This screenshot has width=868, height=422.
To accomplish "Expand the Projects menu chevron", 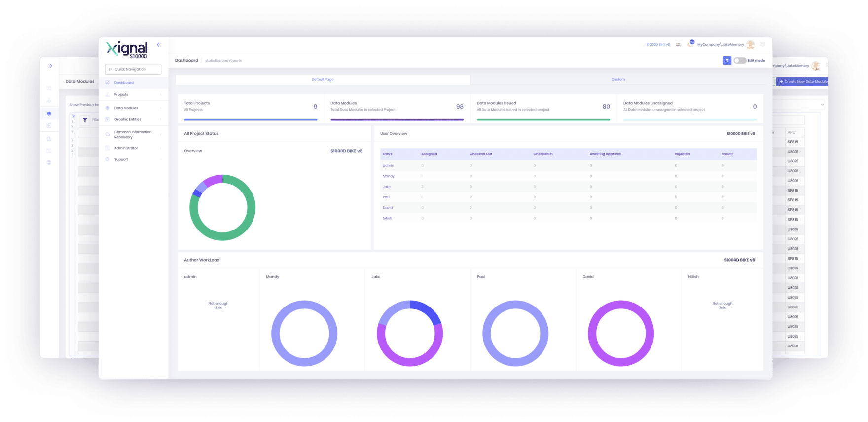I will pyautogui.click(x=161, y=95).
